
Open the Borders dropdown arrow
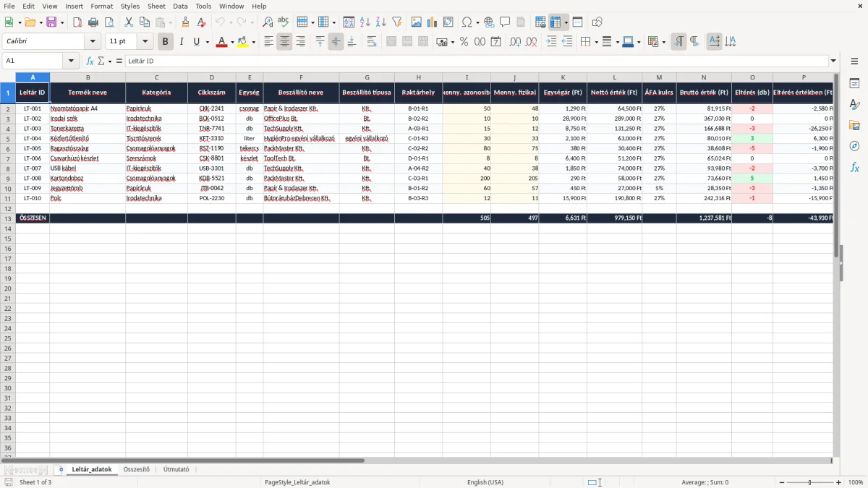click(597, 42)
